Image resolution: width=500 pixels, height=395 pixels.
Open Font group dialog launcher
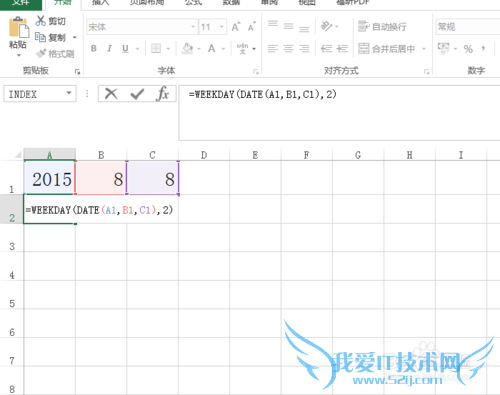(256, 71)
